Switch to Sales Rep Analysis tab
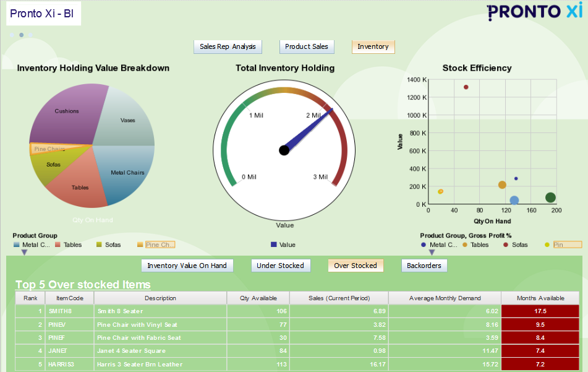Image resolution: width=588 pixels, height=372 pixels. click(x=228, y=46)
